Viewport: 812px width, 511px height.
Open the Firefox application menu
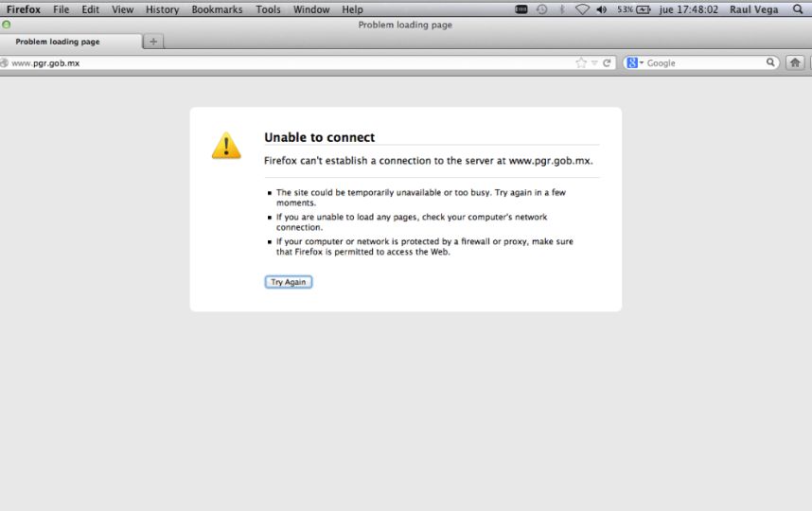24,9
